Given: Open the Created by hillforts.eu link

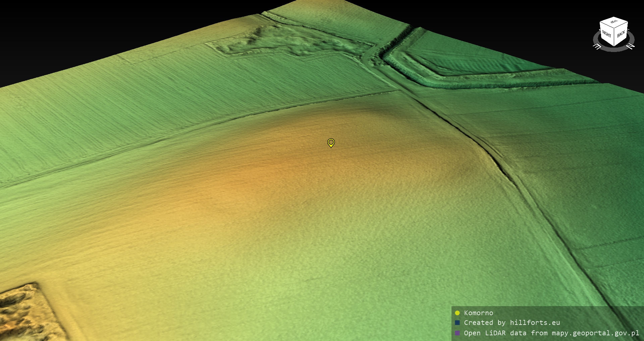Looking at the screenshot, I should [x=512, y=323].
